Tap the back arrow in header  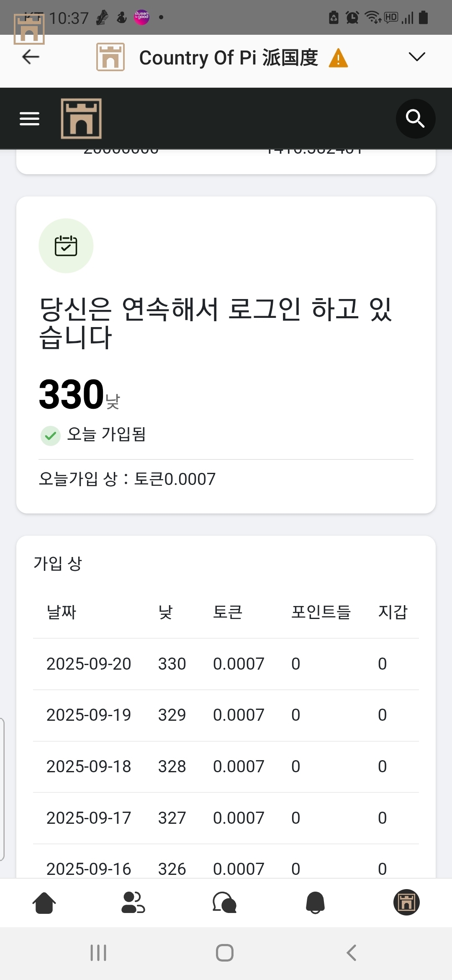[31, 57]
